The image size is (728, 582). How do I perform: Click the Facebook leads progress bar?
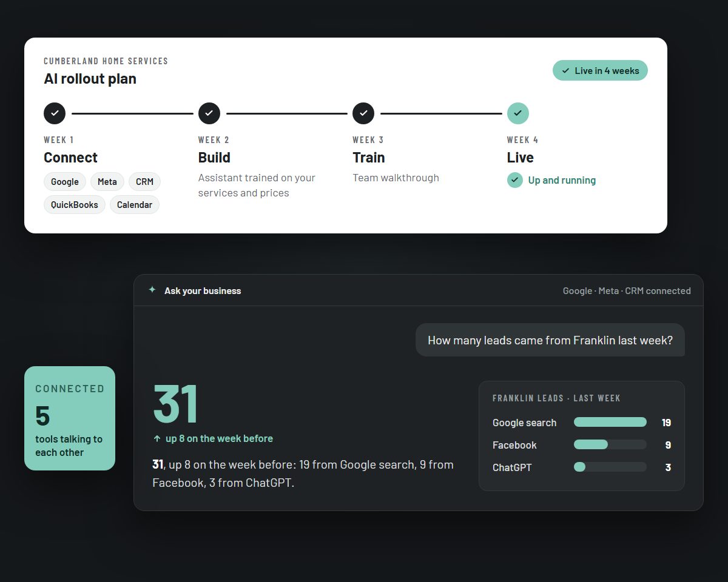point(610,444)
